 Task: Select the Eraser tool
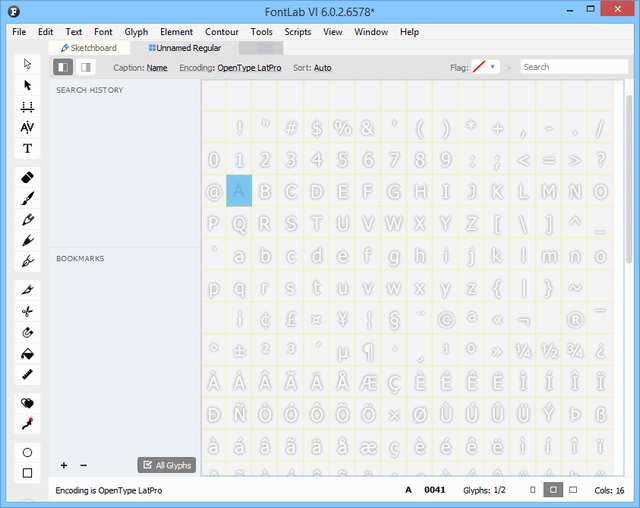(27, 177)
